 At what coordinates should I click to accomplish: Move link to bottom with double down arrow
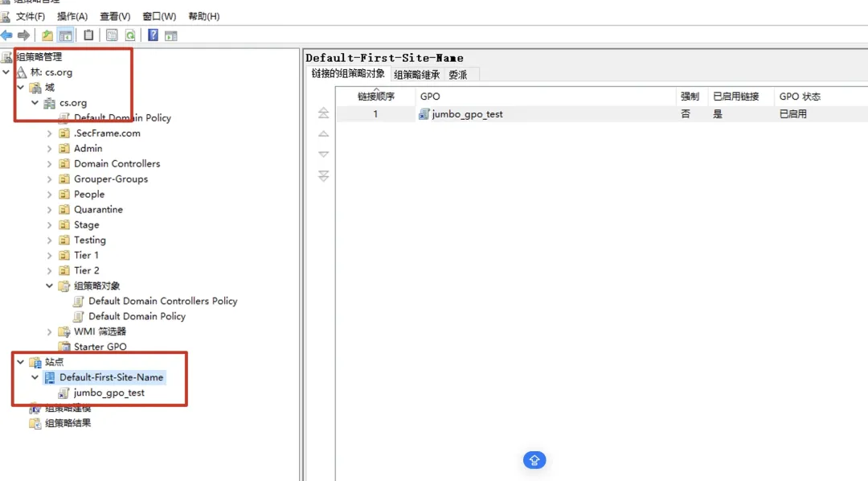(x=323, y=175)
